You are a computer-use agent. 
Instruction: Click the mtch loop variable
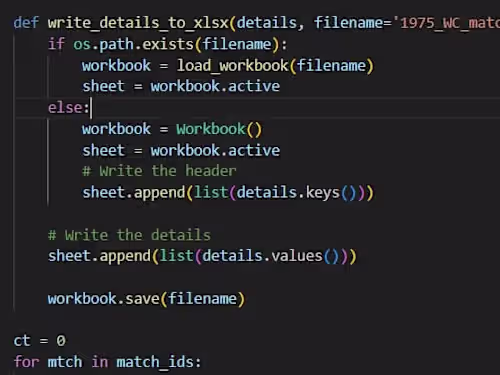pyautogui.click(x=65, y=362)
